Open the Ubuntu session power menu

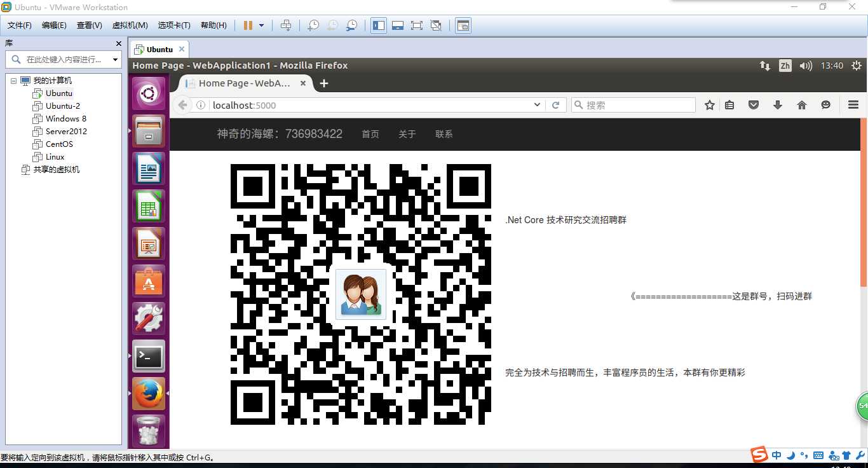click(857, 65)
